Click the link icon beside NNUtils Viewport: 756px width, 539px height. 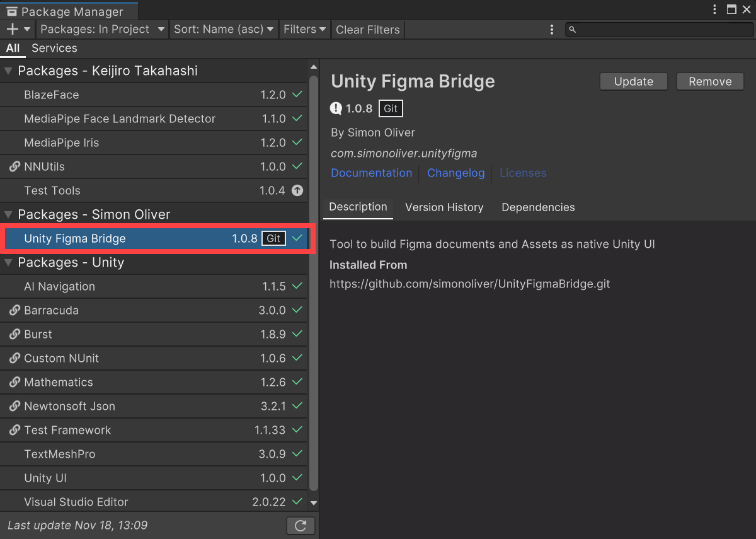(14, 166)
